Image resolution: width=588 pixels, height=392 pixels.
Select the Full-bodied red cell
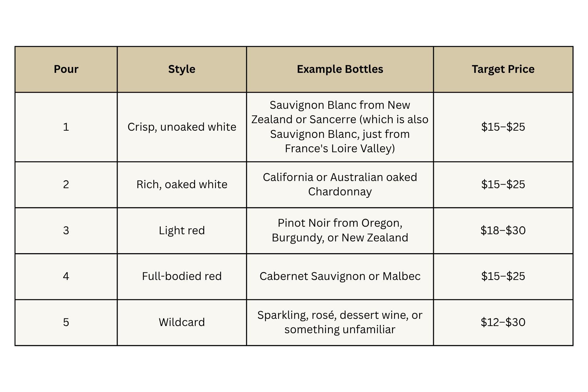click(x=182, y=276)
